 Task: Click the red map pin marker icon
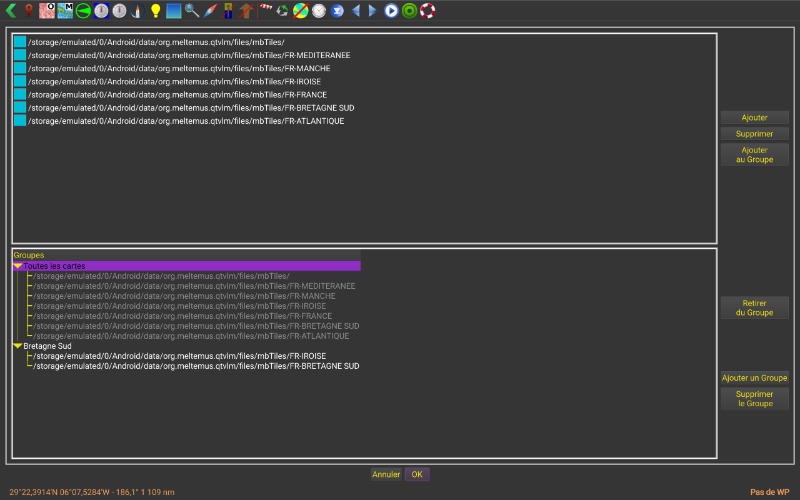pyautogui.click(x=29, y=11)
